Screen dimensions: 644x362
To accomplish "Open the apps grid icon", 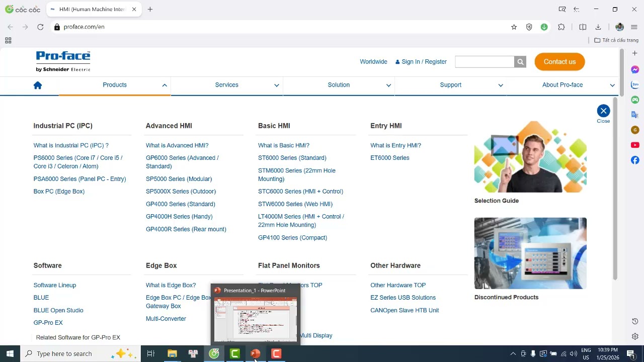I will [x=8, y=40].
